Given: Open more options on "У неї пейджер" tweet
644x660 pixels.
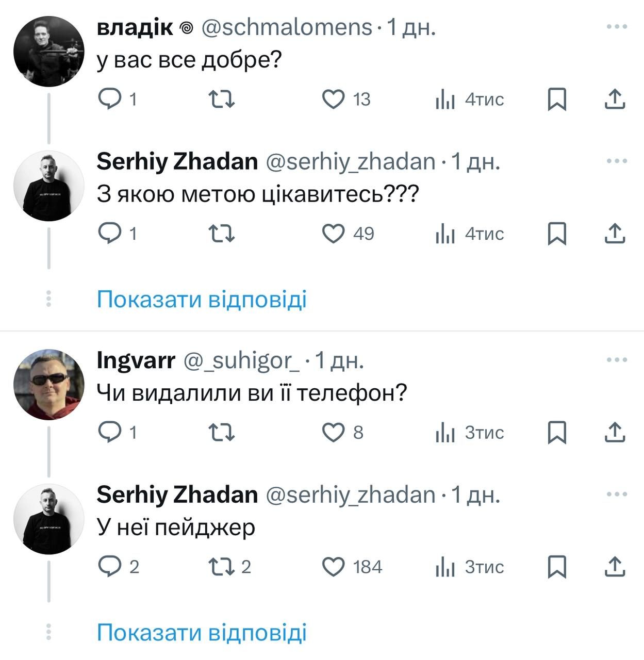Looking at the screenshot, I should (x=617, y=494).
